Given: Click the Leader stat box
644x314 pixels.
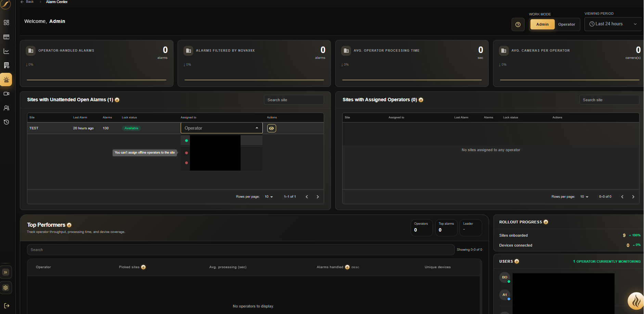Looking at the screenshot, I should tap(471, 228).
